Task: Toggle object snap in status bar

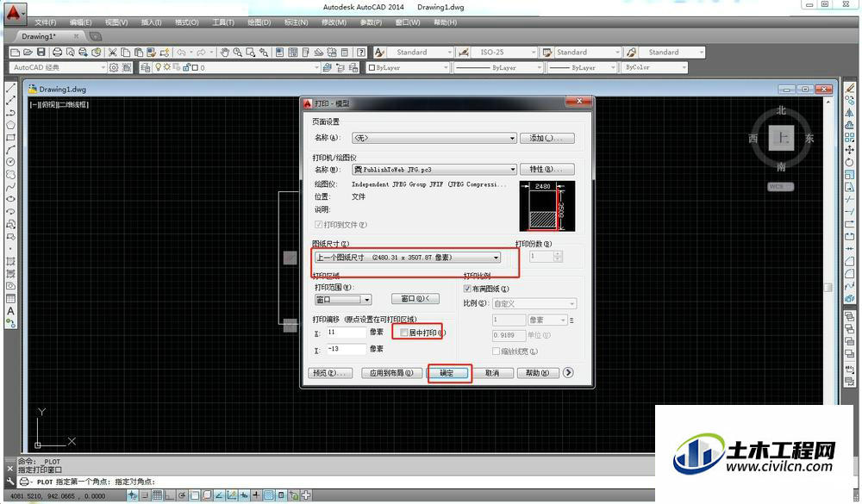Action: 195,495
